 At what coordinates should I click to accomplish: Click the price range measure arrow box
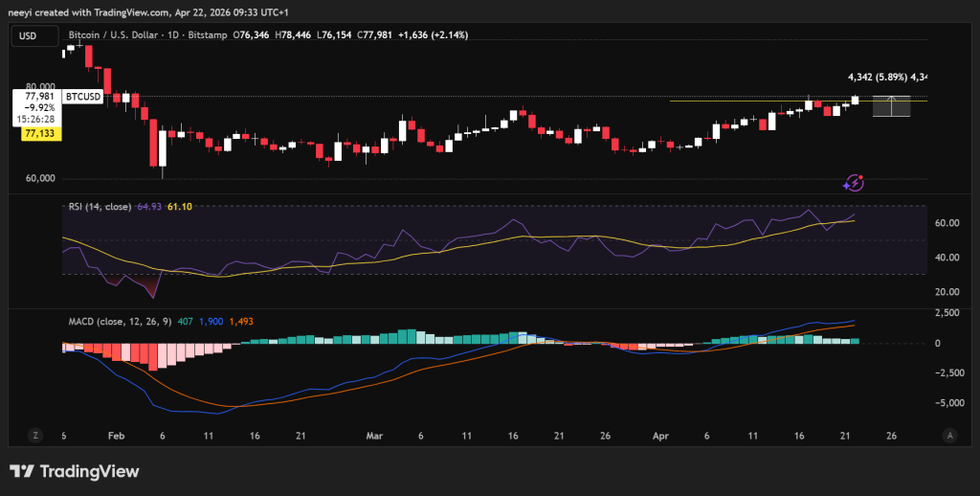point(891,106)
